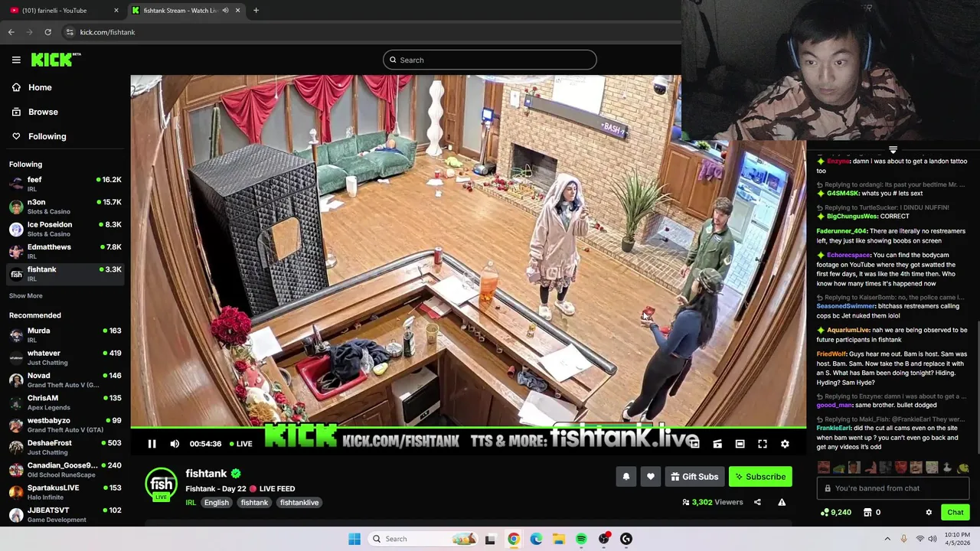
Task: Open Windows Start menu
Action: coord(354,539)
